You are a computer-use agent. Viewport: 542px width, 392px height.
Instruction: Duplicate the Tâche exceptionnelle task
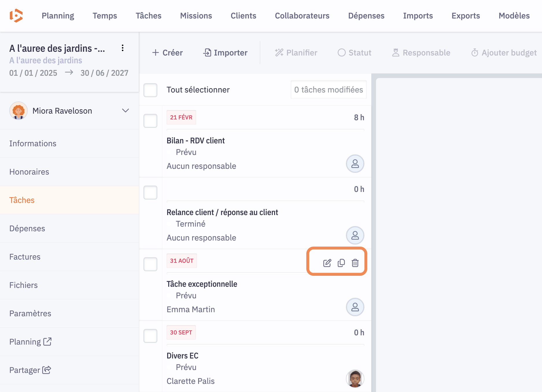point(341,263)
